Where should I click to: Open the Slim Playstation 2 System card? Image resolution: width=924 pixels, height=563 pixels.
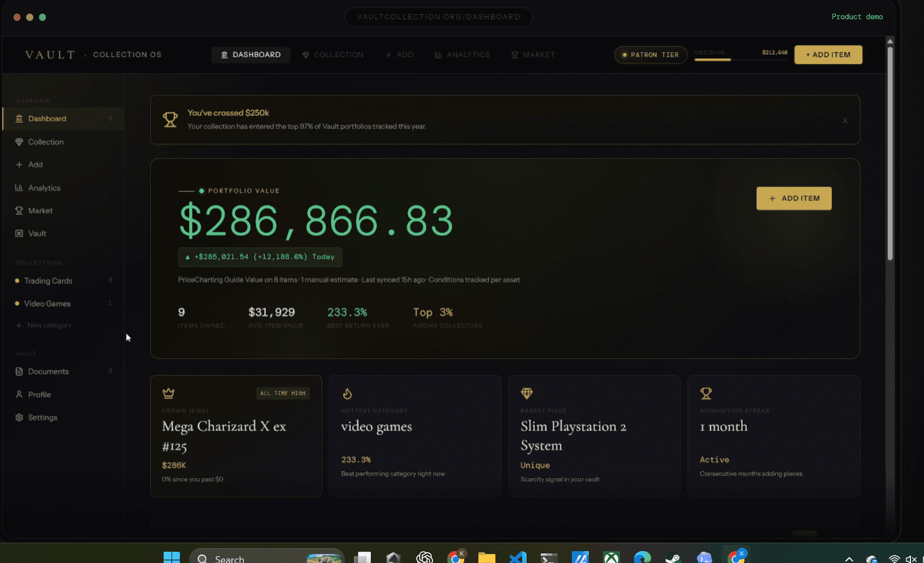pyautogui.click(x=594, y=436)
